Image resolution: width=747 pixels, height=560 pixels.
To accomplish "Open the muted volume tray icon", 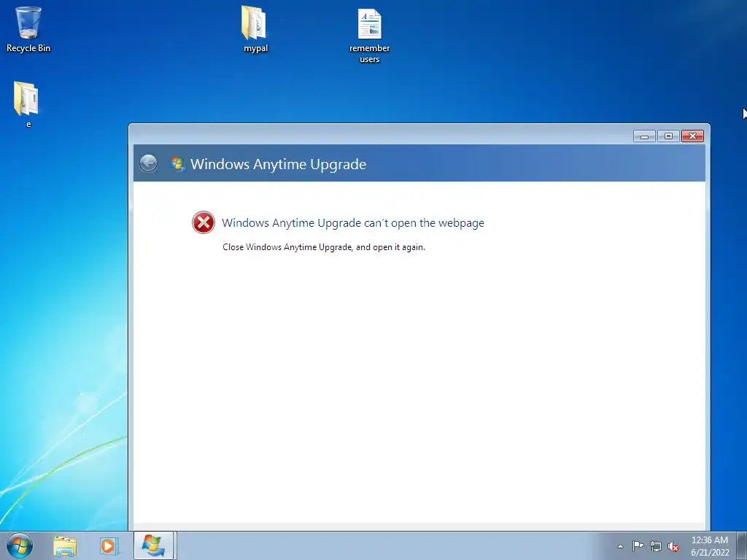I will pyautogui.click(x=673, y=547).
